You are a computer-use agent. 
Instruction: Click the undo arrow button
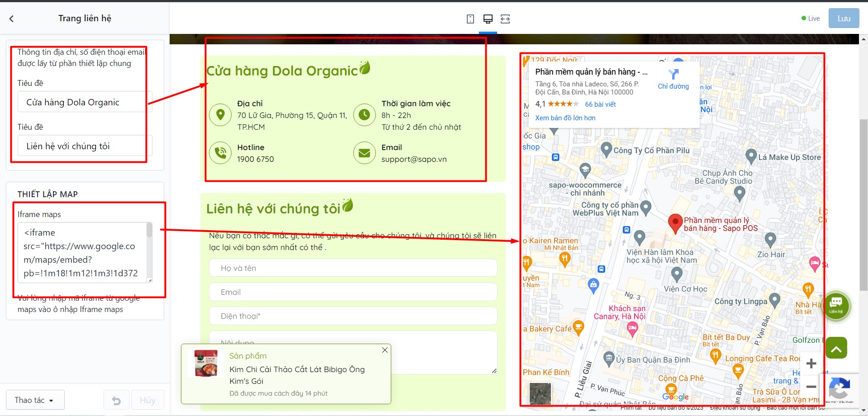point(116,400)
